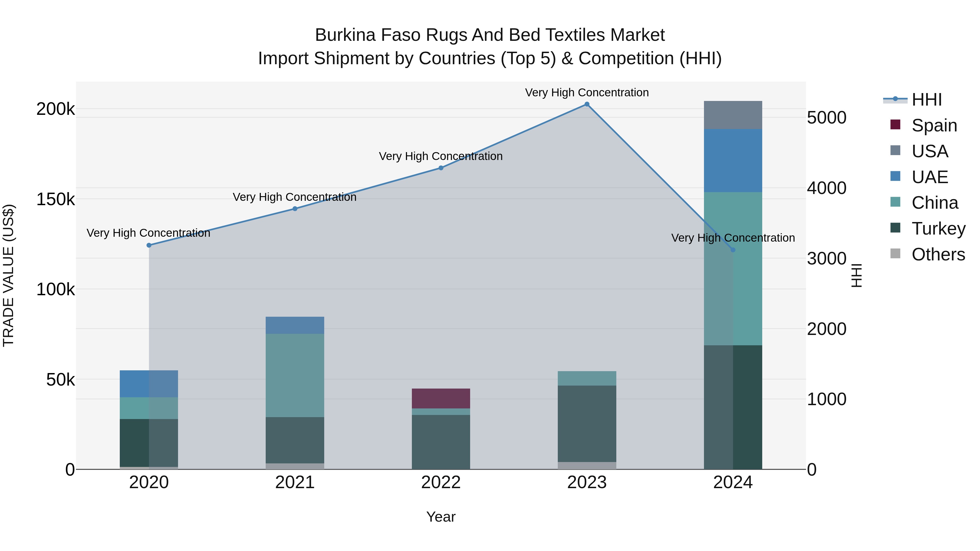Click the rotated HHI right axis title
This screenshot has width=980, height=551.
pos(856,275)
